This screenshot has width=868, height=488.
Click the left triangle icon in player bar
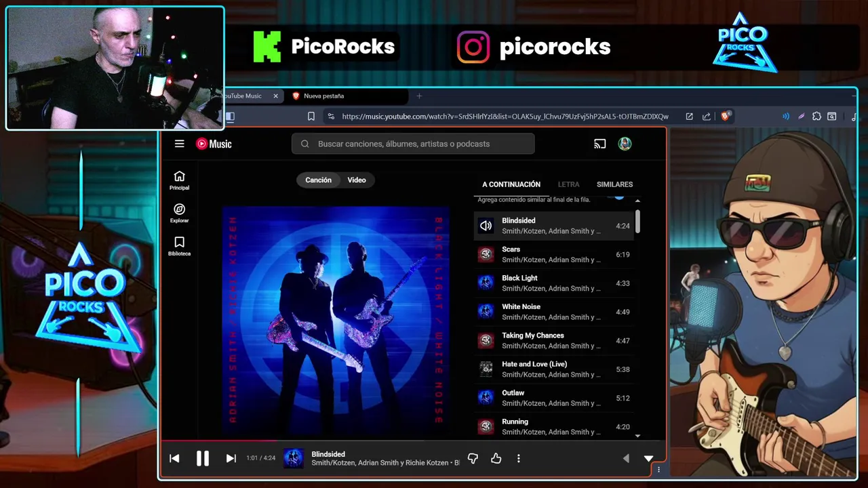tap(626, 459)
